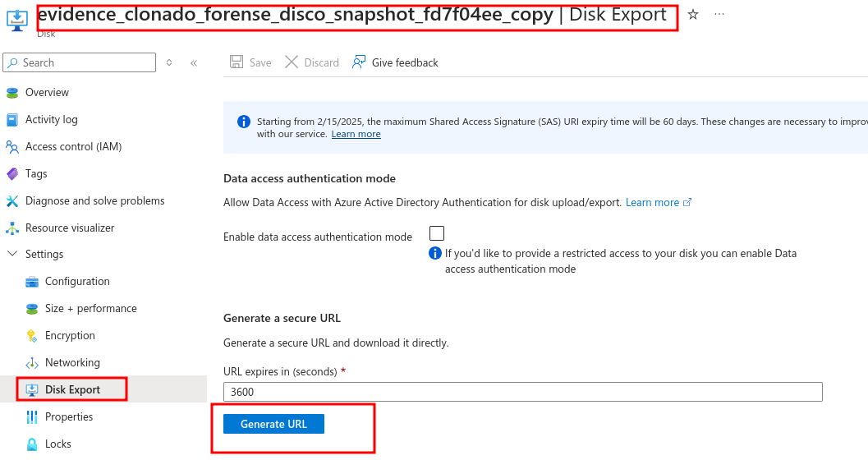Click the disk name title text
Image resolution: width=868 pixels, height=460 pixels.
[x=295, y=15]
